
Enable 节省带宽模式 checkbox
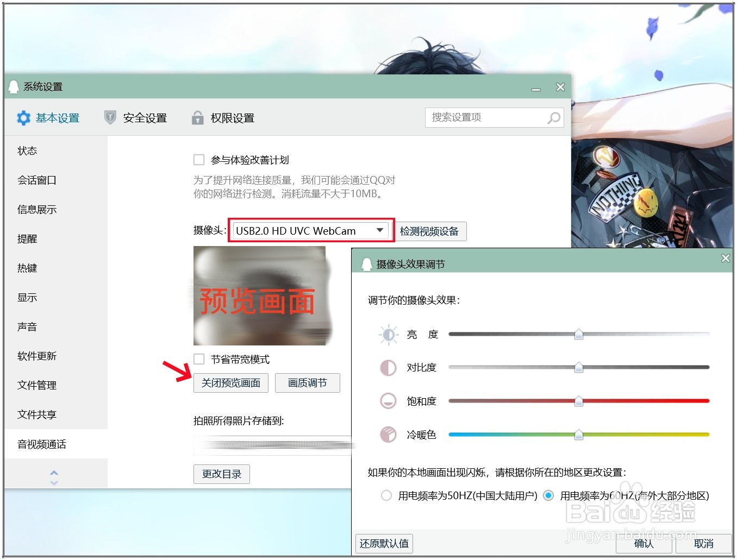pyautogui.click(x=199, y=359)
